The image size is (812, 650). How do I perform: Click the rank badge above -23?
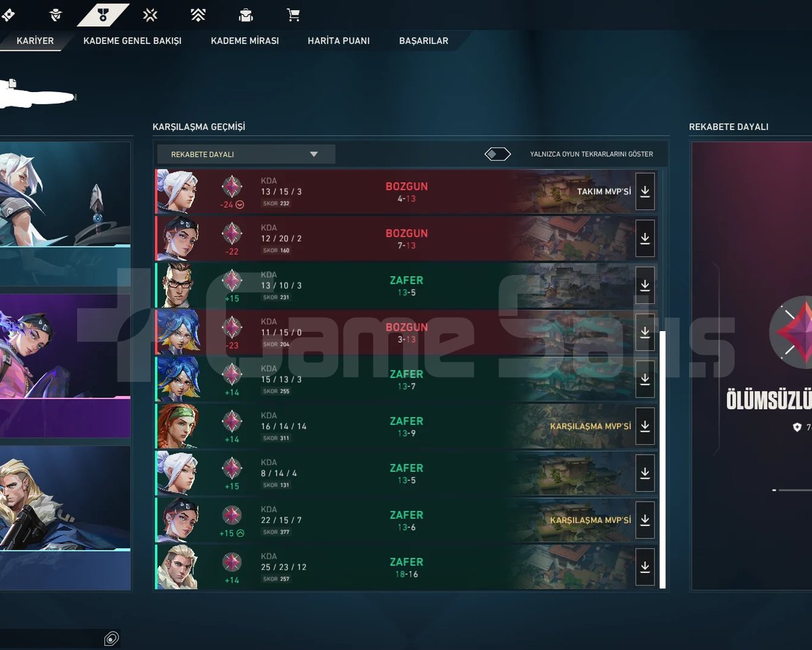[232, 327]
